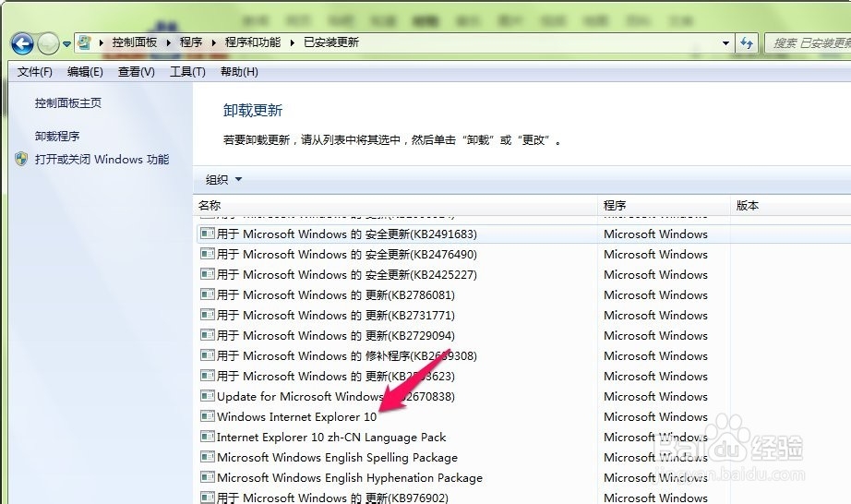Expand arrow after 程序 breadcrumb

click(x=213, y=42)
